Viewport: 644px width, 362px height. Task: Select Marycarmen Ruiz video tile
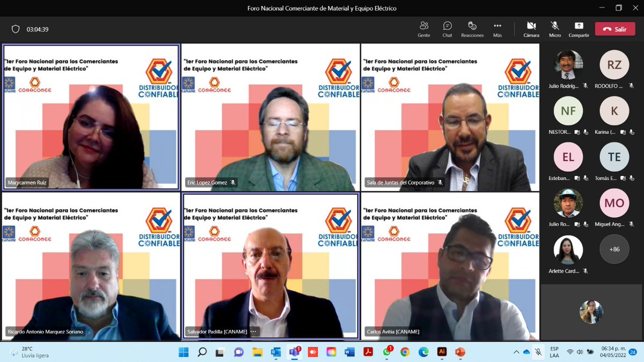[91, 117]
